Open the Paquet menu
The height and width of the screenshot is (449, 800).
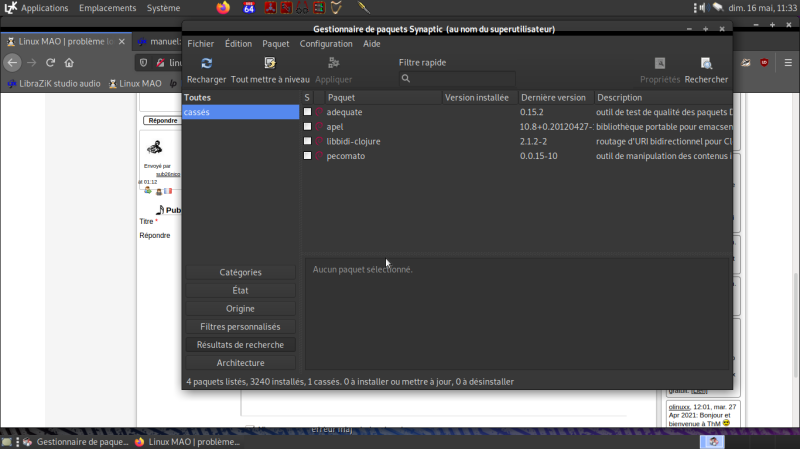coord(276,44)
